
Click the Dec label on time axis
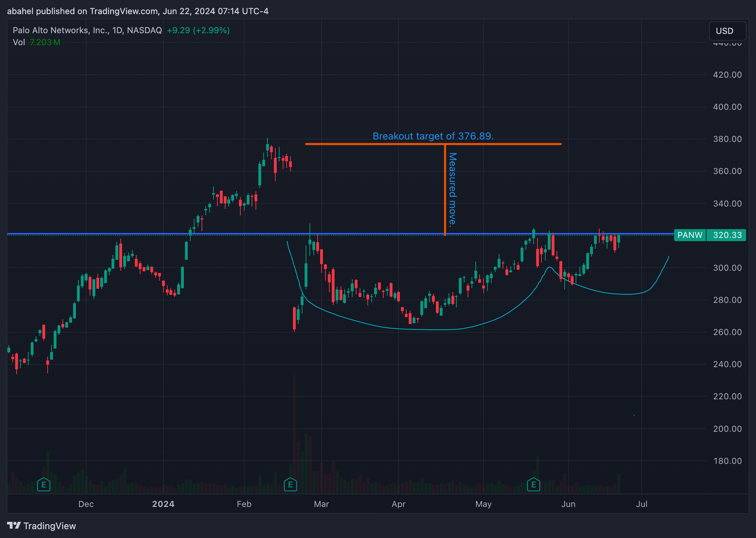point(86,504)
